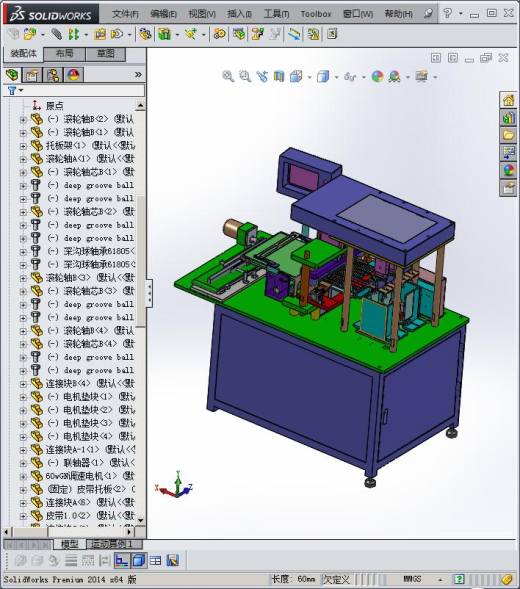Open the View Orientation dropdown arrow
Viewport: 520px width, 589px height.
(310, 77)
